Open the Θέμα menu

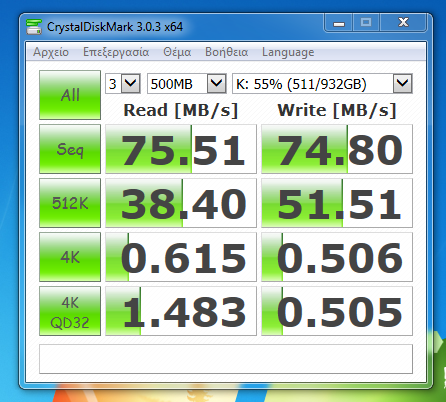pyautogui.click(x=177, y=52)
